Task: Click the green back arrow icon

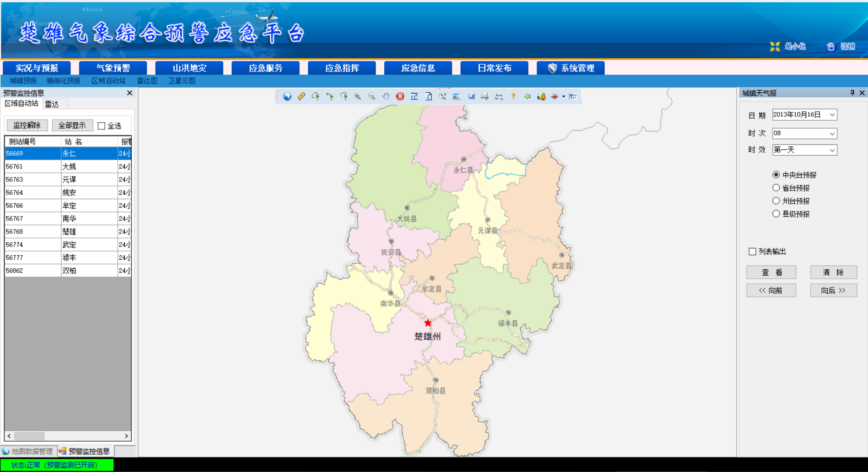Action: [x=527, y=96]
